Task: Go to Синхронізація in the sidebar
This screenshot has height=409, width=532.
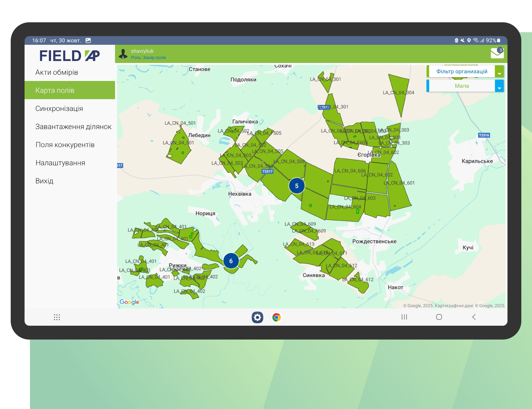Action: [59, 109]
